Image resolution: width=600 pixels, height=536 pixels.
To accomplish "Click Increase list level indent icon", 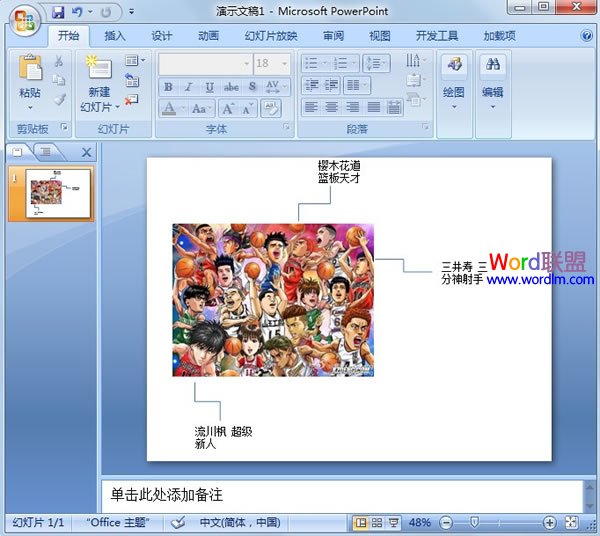I will 331,85.
